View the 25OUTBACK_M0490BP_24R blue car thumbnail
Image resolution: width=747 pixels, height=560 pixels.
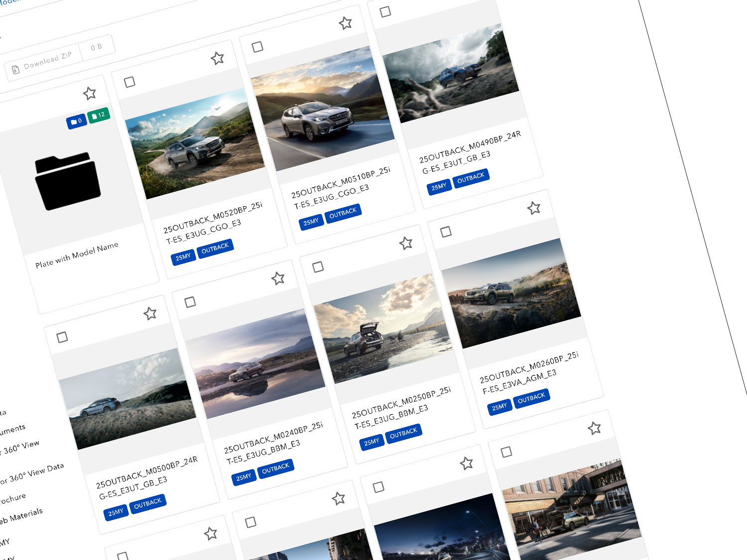coord(451,74)
